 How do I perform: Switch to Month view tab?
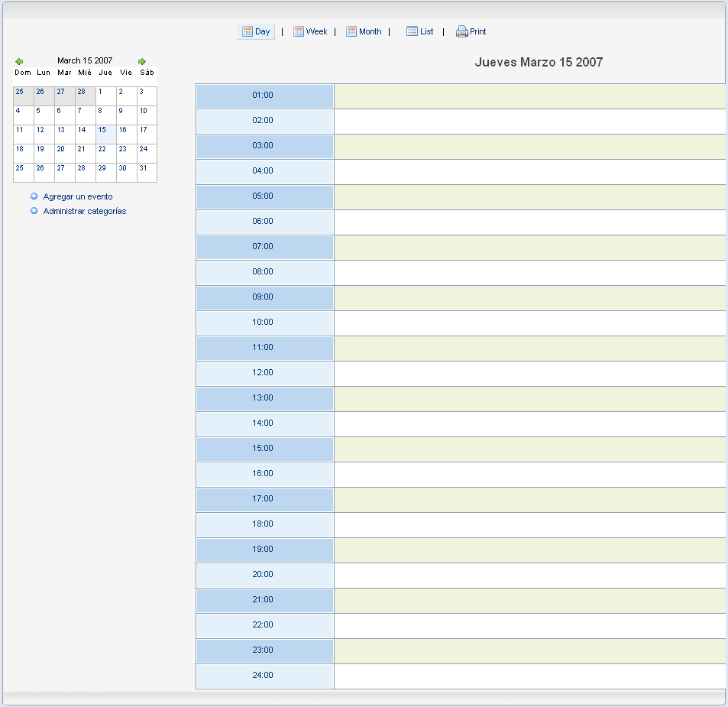click(x=364, y=31)
